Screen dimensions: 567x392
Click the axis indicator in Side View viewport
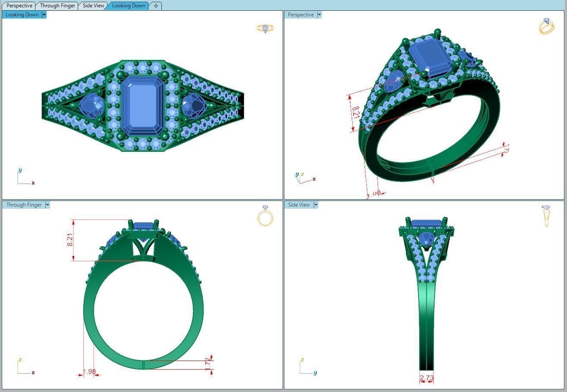308,367
